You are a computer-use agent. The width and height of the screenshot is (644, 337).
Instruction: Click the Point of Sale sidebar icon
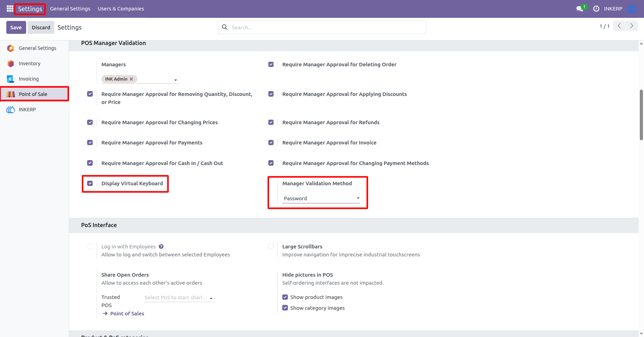click(x=10, y=94)
